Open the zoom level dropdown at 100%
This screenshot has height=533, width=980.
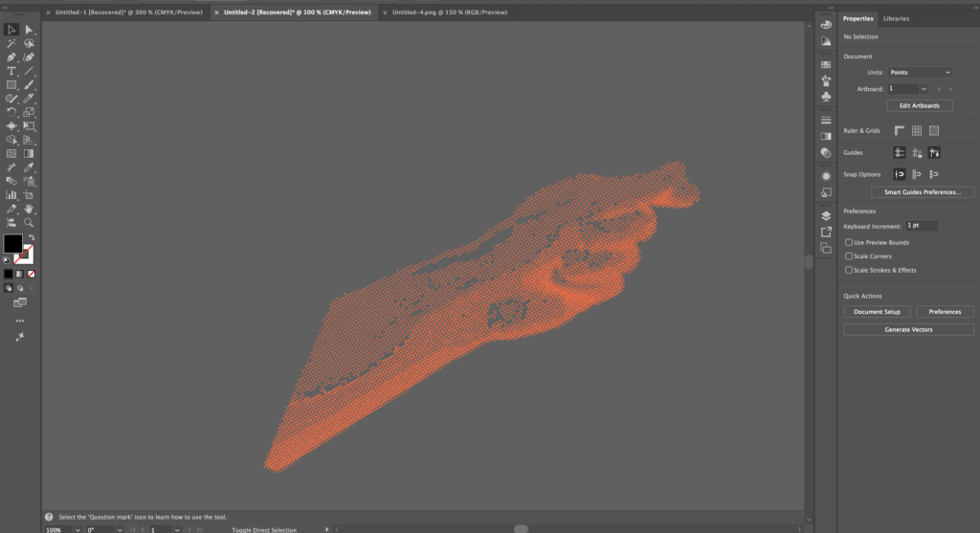click(x=68, y=529)
